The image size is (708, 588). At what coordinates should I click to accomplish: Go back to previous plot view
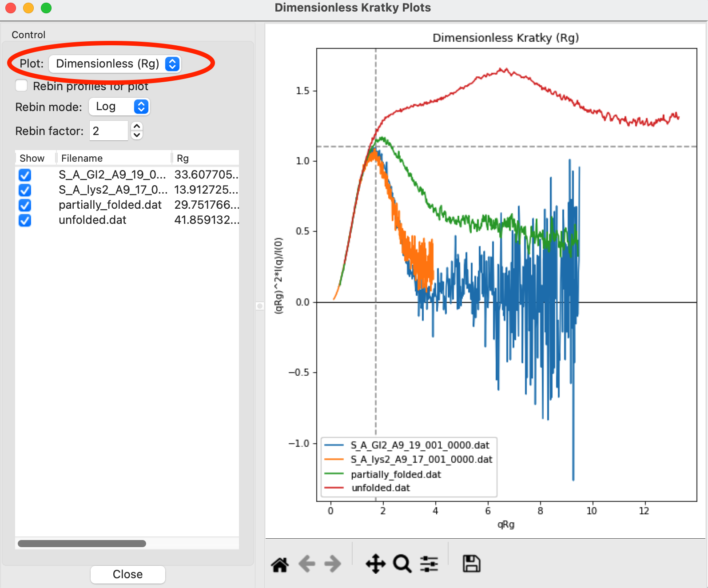[x=307, y=564]
